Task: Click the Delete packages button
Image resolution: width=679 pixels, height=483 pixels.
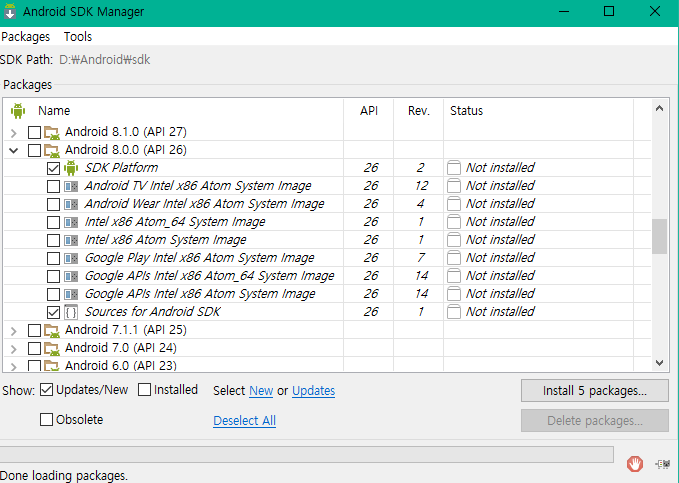Action: pyautogui.click(x=595, y=421)
